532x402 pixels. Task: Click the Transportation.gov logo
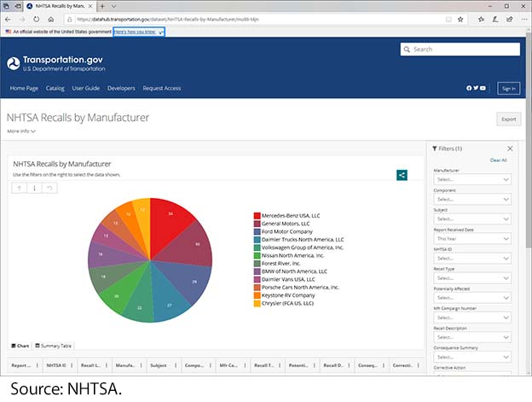click(56, 63)
